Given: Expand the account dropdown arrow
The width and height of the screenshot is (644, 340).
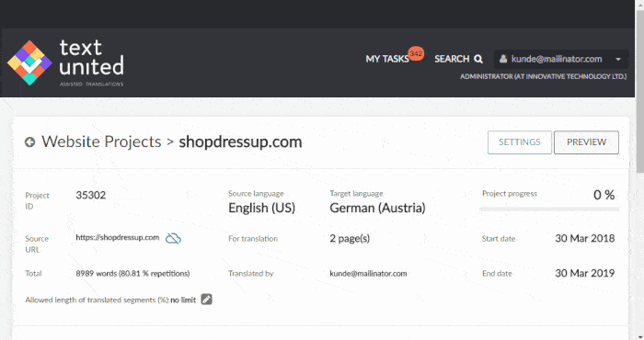Looking at the screenshot, I should coord(618,59).
